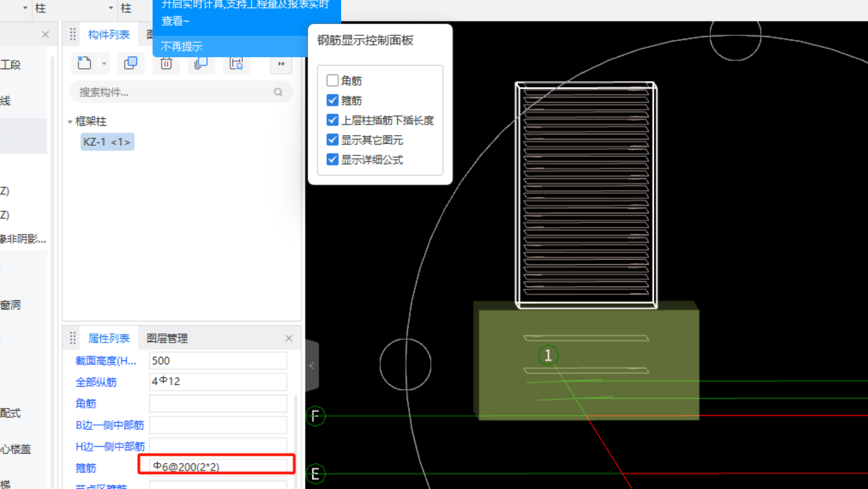
Task: Switch to the 构件列表 tab
Action: click(x=109, y=35)
